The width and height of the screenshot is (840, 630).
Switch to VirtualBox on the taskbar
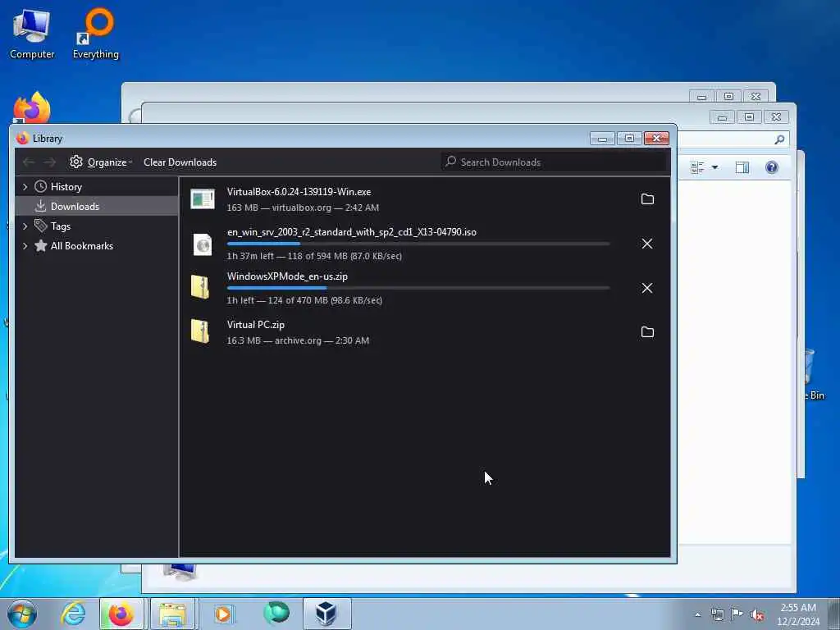coord(326,614)
